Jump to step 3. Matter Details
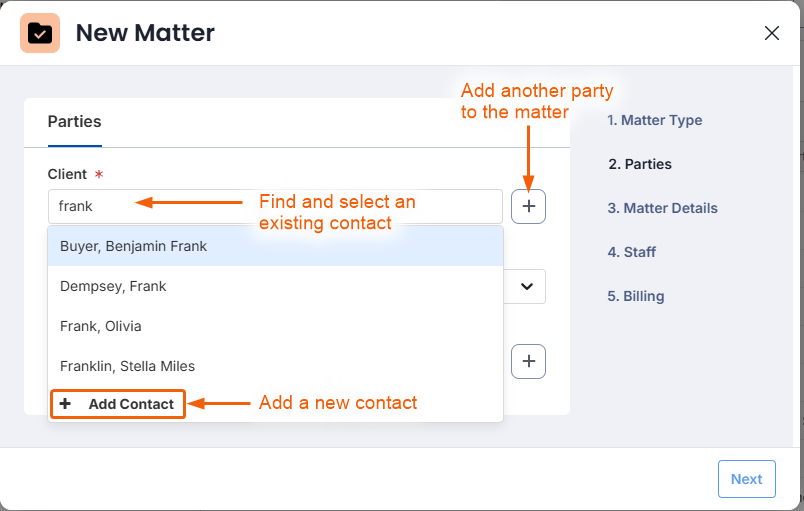Viewport: 804px width, 511px height. [x=662, y=208]
